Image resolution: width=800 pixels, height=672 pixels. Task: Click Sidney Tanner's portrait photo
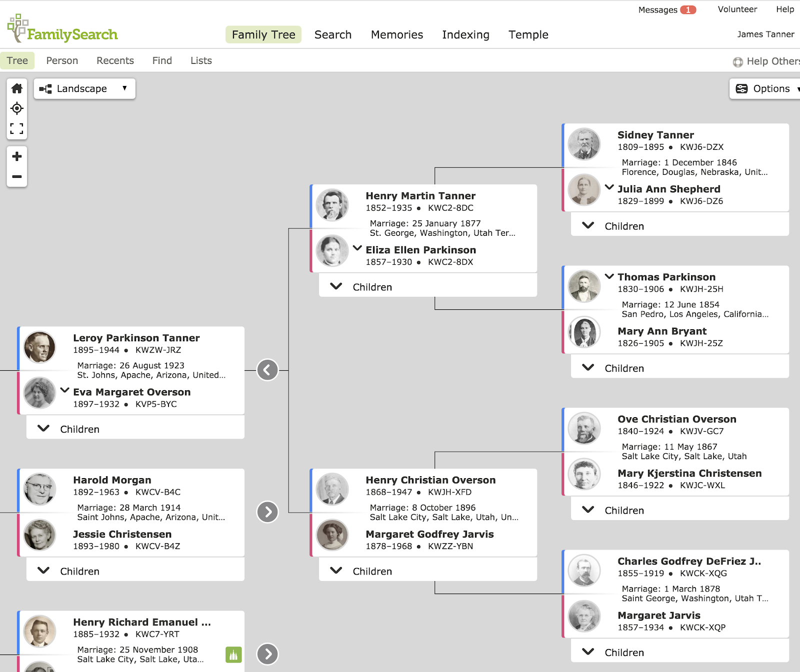click(584, 144)
